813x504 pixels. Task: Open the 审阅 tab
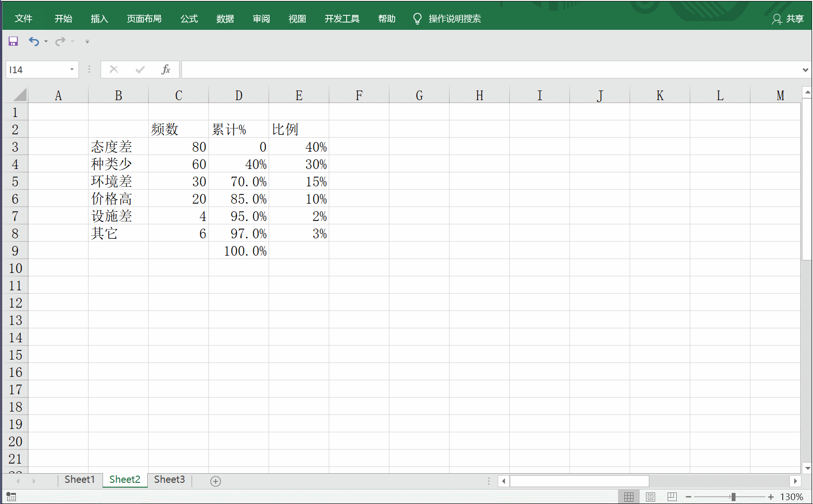coord(261,19)
